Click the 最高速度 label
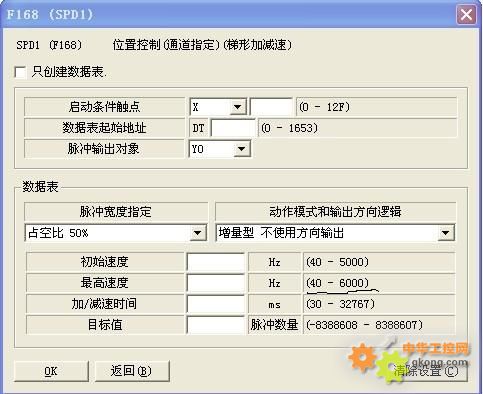The image size is (483, 394). [x=104, y=283]
